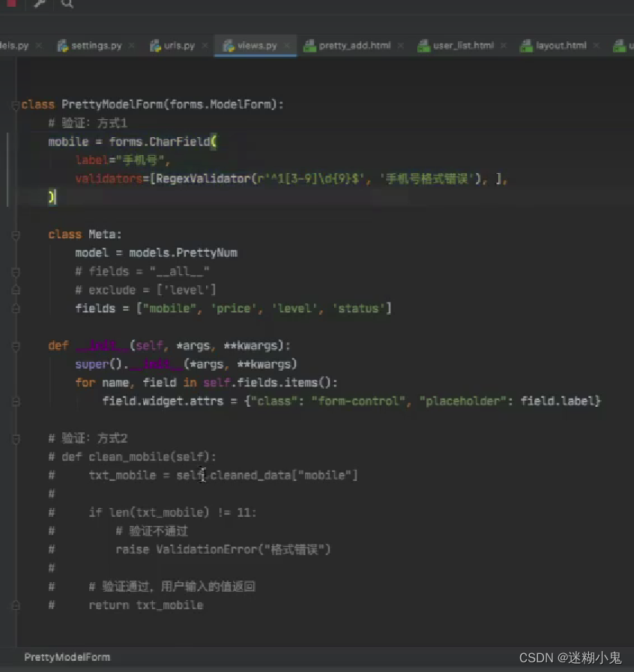The width and height of the screenshot is (634, 672).
Task: Click the magnifier Search Everywhere icon
Action: coord(67,4)
